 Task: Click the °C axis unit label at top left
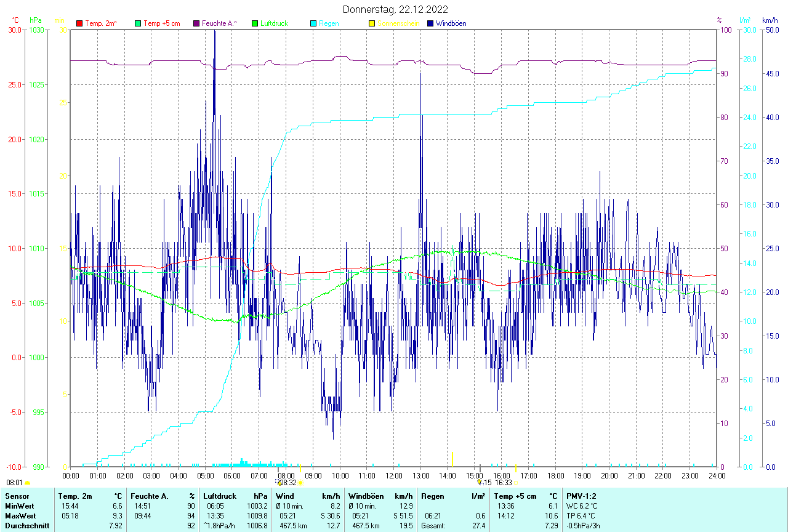pos(15,20)
